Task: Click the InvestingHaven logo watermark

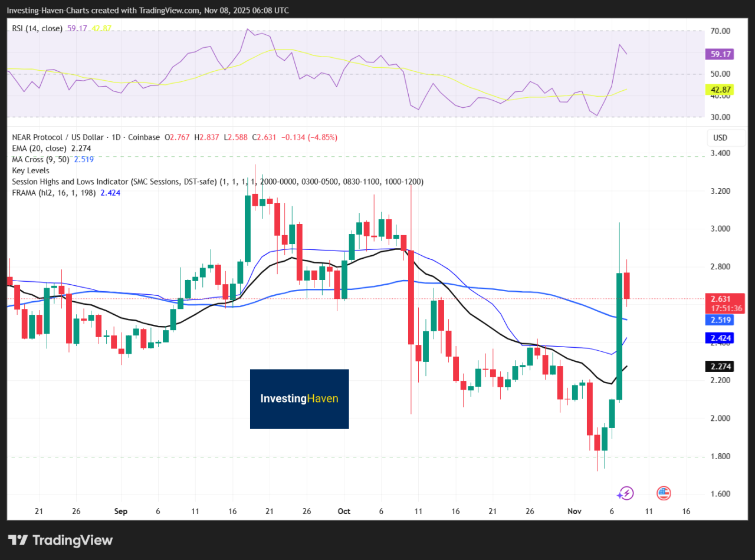Action: pyautogui.click(x=299, y=399)
